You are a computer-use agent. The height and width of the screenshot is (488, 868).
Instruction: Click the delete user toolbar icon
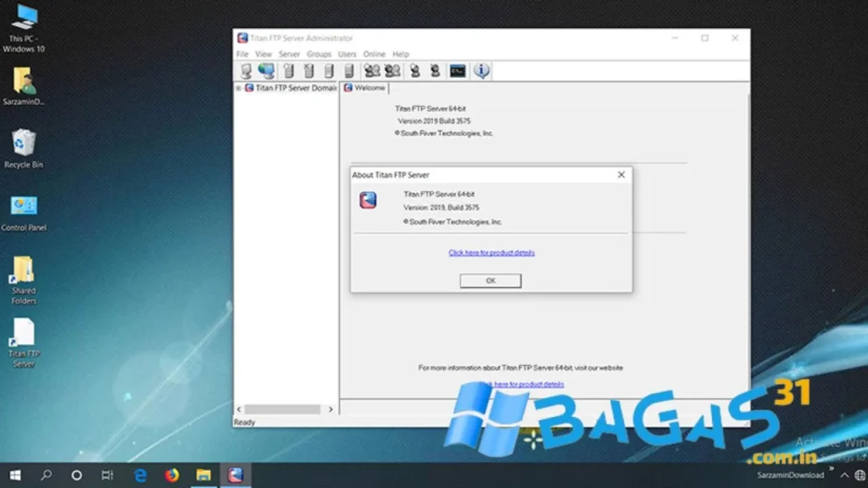[x=435, y=71]
